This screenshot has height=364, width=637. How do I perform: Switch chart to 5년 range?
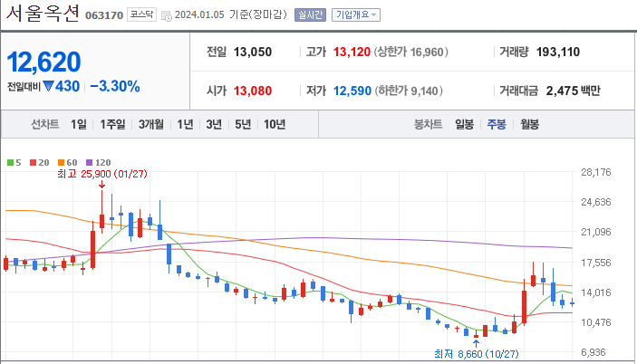click(x=243, y=124)
